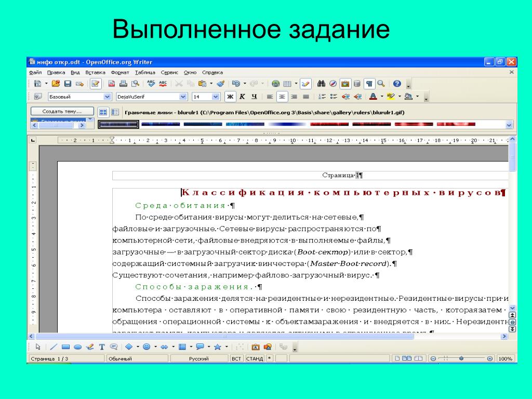Toggle the Gallery icon
The height and width of the screenshot is (399, 532).
345,84
